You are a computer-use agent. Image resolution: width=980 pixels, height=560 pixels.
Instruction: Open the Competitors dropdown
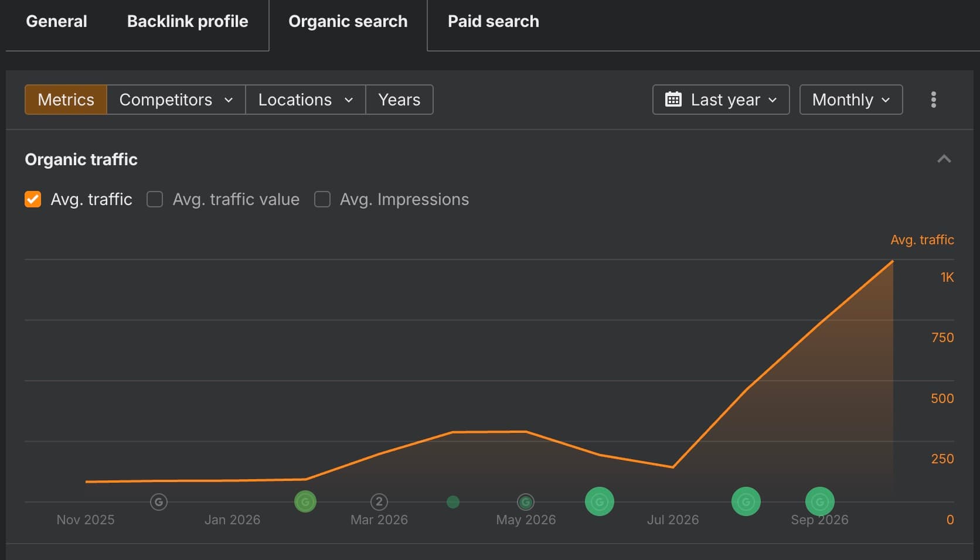click(x=176, y=100)
